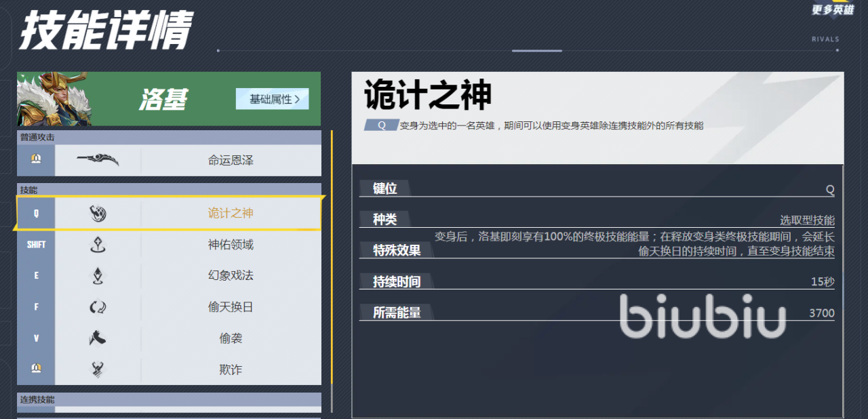Click Loki's portrait thumbnail
The image size is (868, 419).
click(45, 99)
